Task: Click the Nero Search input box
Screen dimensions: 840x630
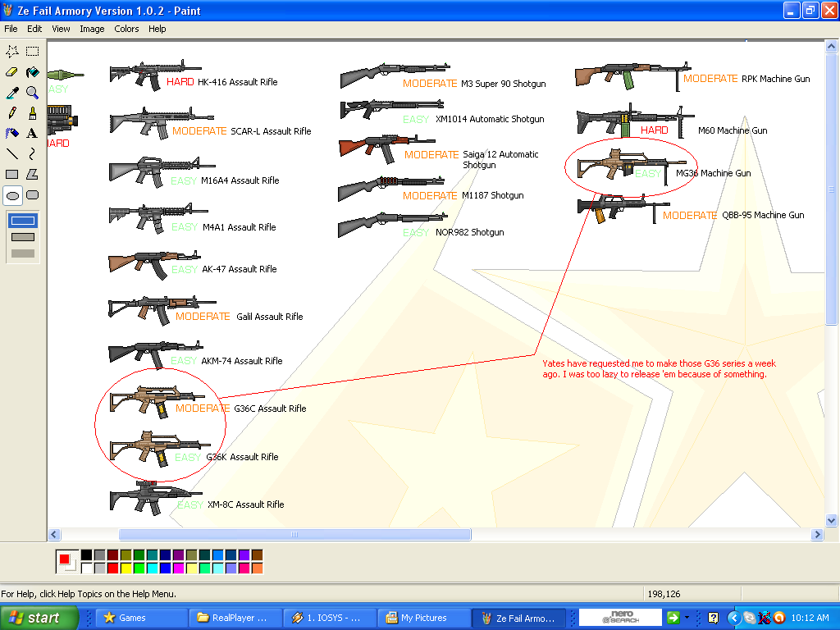Action: tap(620, 618)
